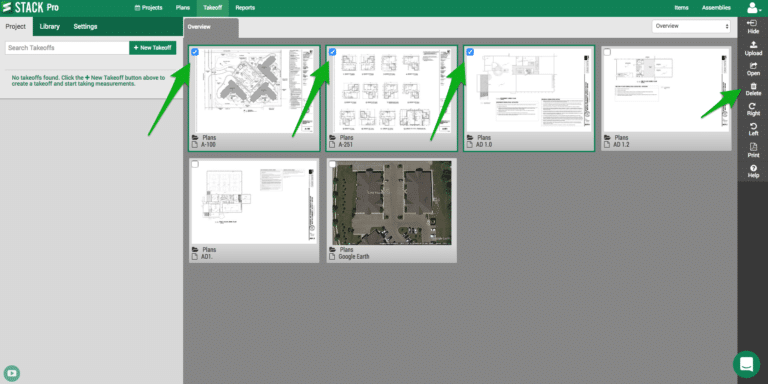Switch to the Library tab
This screenshot has height=384, width=768.
point(49,26)
